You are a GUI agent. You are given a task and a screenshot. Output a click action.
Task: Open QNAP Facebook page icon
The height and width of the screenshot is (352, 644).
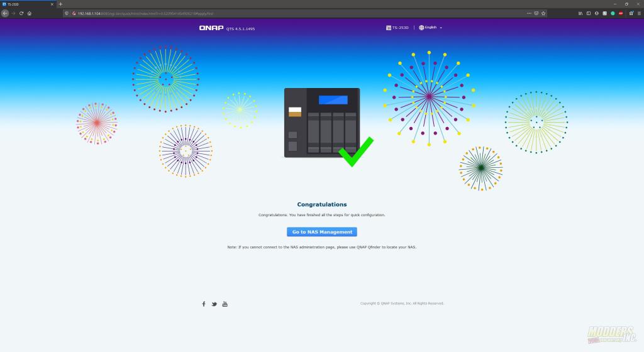204,304
